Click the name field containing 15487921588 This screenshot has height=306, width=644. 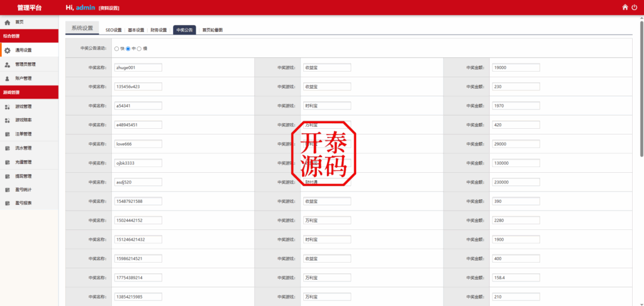(x=138, y=202)
